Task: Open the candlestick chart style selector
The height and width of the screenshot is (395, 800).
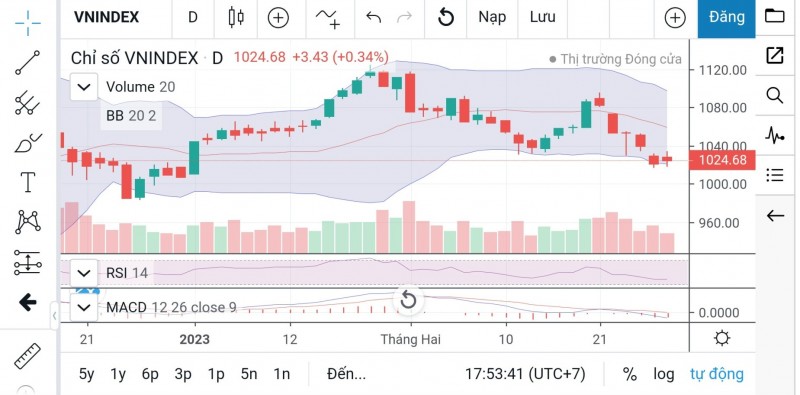Action: [236, 17]
